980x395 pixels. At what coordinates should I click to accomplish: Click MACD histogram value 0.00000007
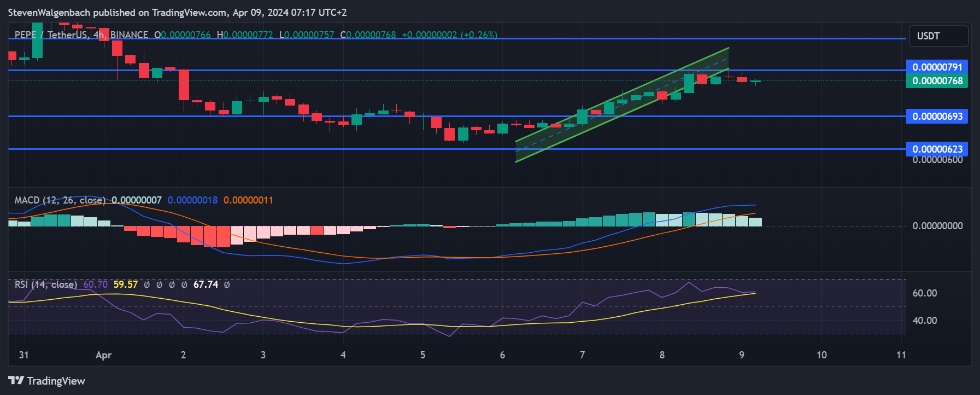(137, 200)
